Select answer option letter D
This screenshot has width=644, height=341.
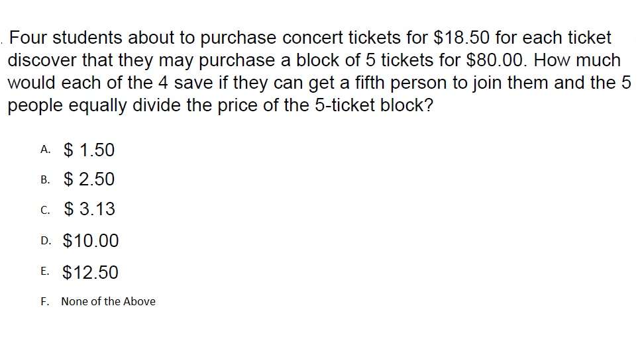(x=44, y=242)
